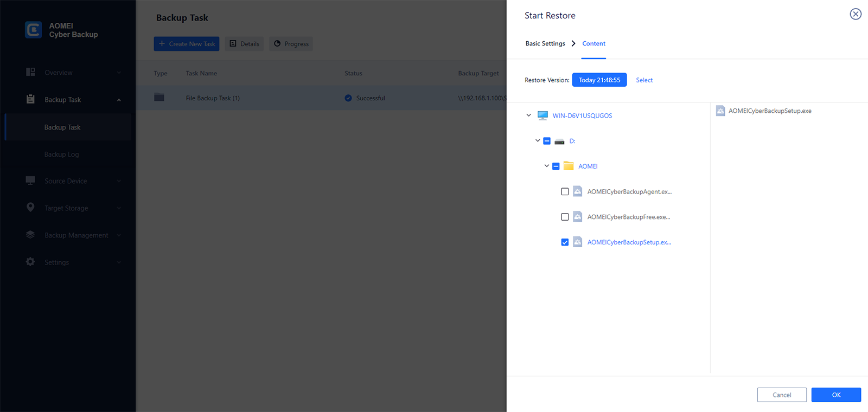Click the file icon of AOMEICyberBackupFree.exe
This screenshot has height=412, width=868.
(578, 217)
